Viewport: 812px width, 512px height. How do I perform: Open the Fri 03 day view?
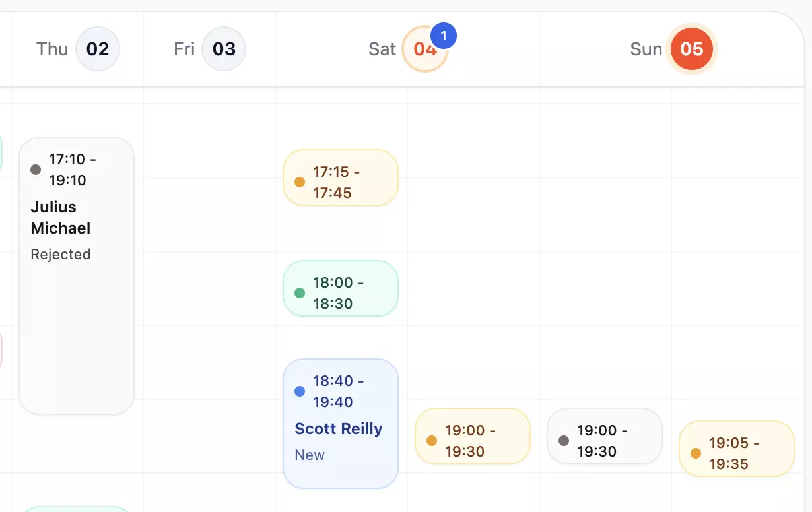tap(224, 49)
